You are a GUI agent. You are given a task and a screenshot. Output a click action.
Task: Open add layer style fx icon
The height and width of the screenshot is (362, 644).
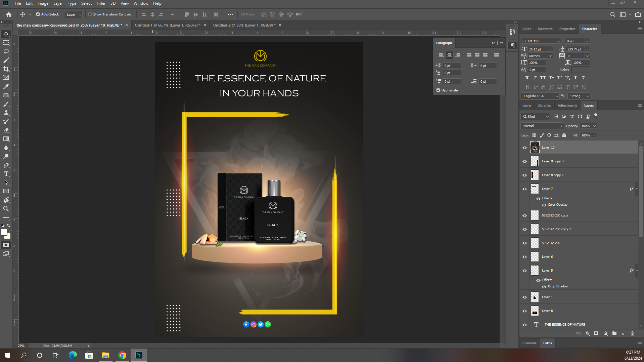pyautogui.click(x=587, y=333)
